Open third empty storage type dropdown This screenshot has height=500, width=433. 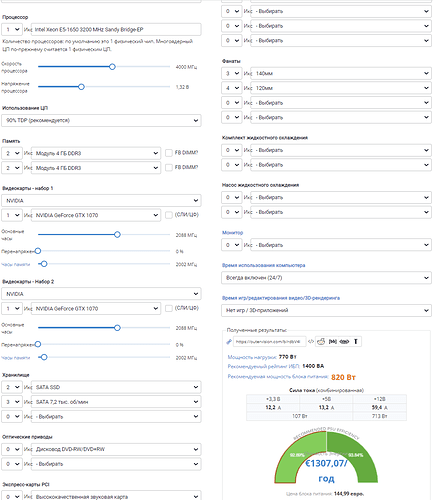(x=116, y=417)
